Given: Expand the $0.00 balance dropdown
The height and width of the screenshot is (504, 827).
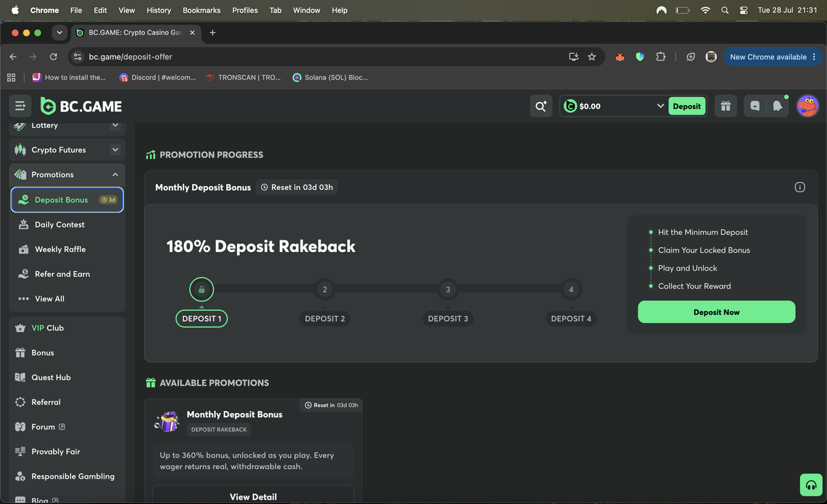Looking at the screenshot, I should click(x=660, y=106).
